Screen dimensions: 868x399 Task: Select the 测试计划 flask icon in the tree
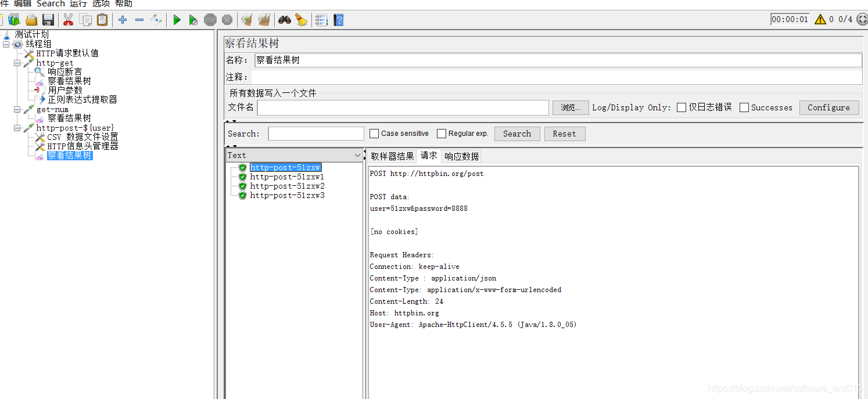click(x=7, y=34)
